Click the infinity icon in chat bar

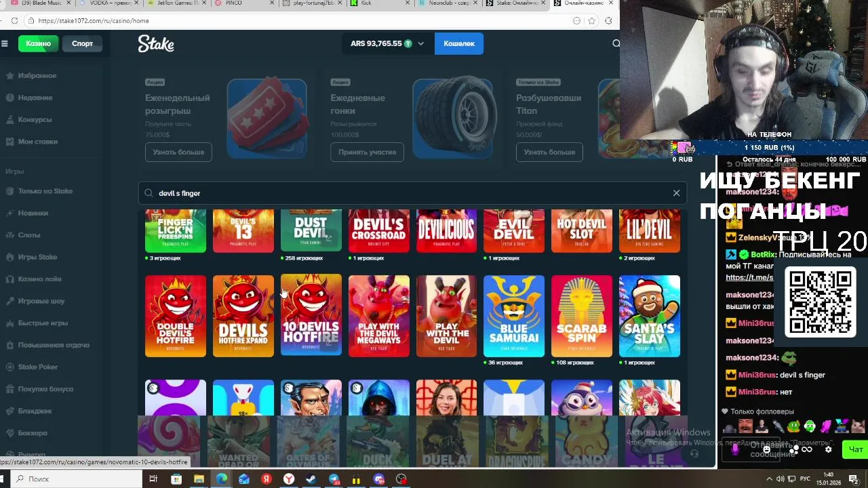pyautogui.click(x=807, y=449)
